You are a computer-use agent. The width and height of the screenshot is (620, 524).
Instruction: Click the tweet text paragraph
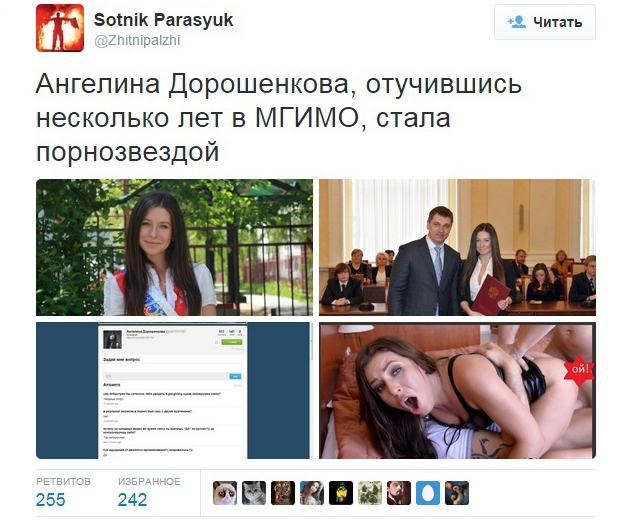pyautogui.click(x=279, y=118)
